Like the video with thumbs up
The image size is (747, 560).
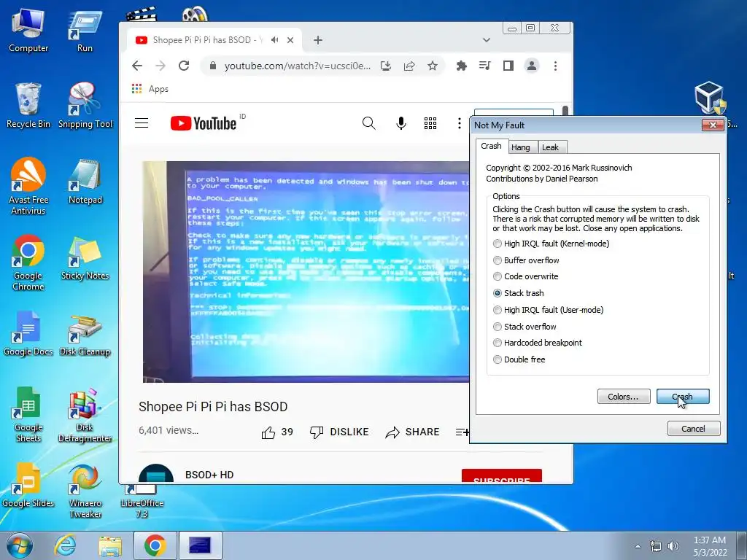[276, 432]
